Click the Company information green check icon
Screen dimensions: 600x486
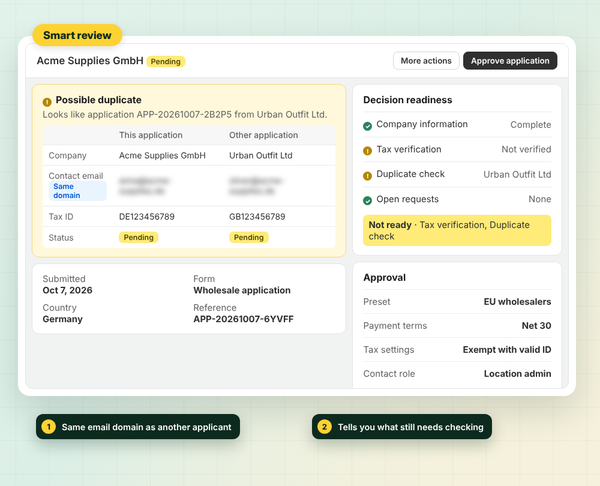[x=367, y=126]
